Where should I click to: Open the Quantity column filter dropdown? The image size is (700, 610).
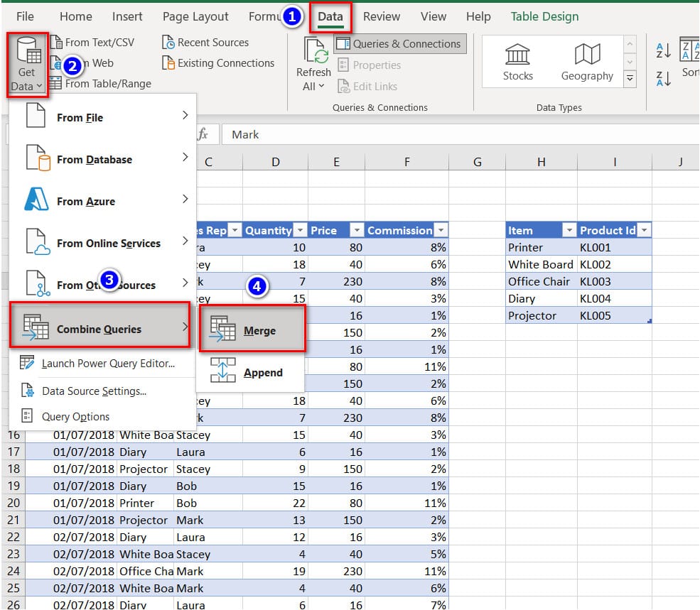coord(299,231)
